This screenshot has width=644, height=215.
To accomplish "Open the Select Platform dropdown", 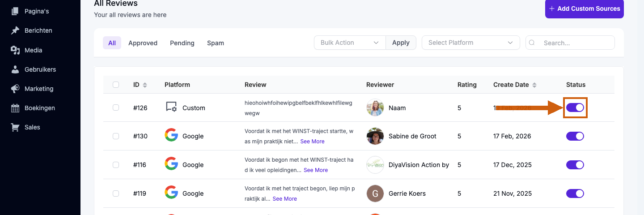I will click(x=471, y=43).
